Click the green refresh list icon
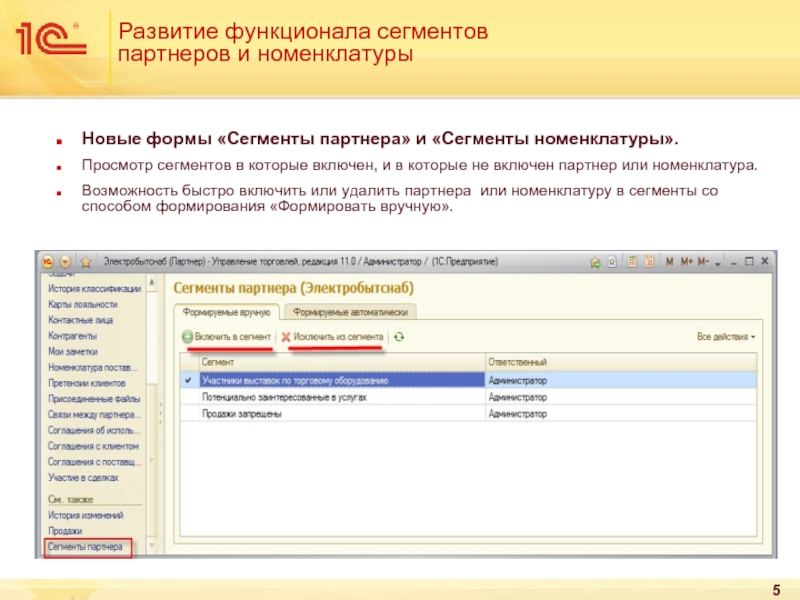This screenshot has width=800, height=600. (x=399, y=338)
